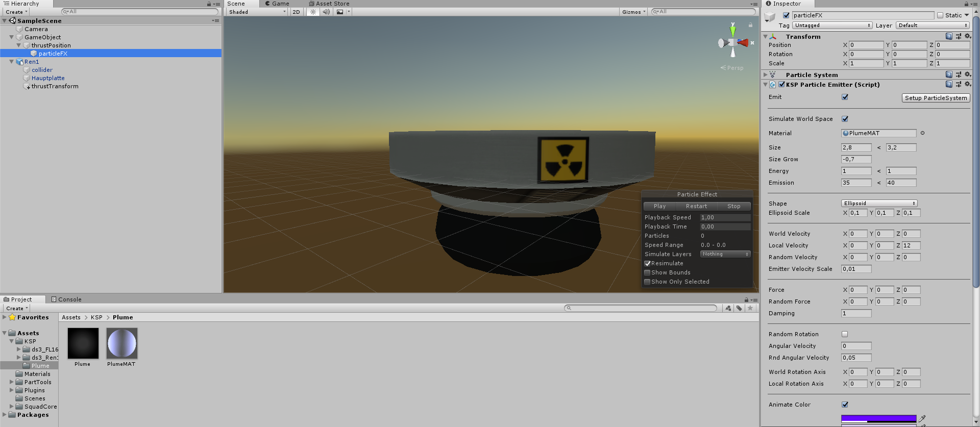Toggle scene lighting sun icon
The width and height of the screenshot is (980, 427).
(313, 12)
